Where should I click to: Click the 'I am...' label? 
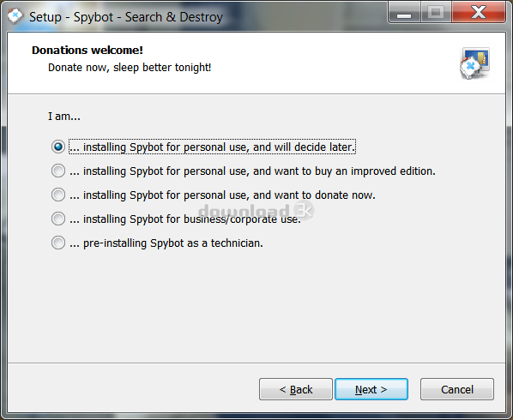pyautogui.click(x=64, y=117)
